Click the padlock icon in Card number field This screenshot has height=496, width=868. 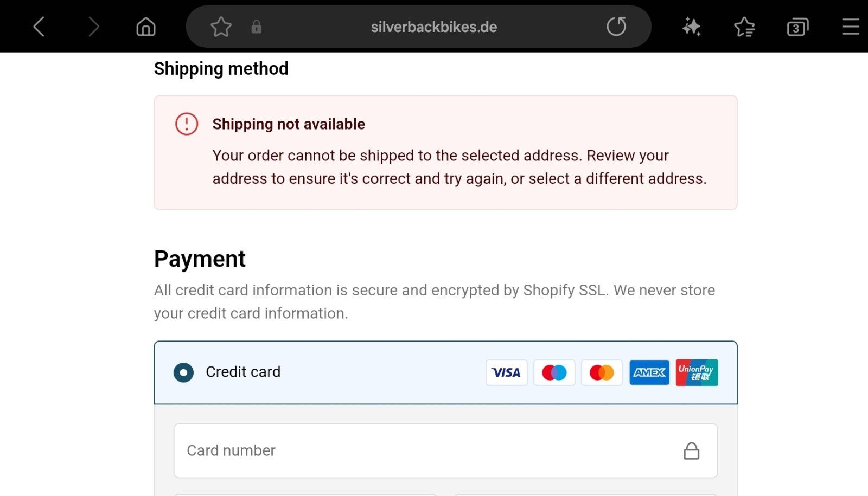(691, 450)
